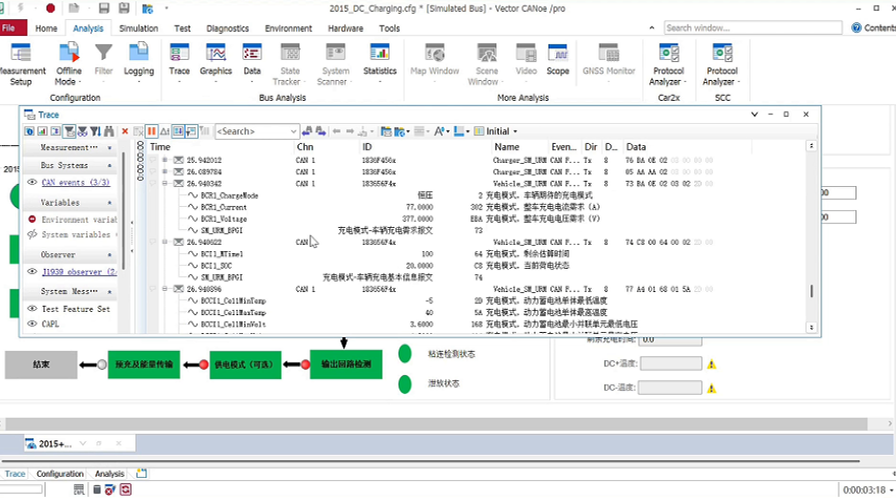
Task: Switch to the Home ribbon tab
Action: 46,28
